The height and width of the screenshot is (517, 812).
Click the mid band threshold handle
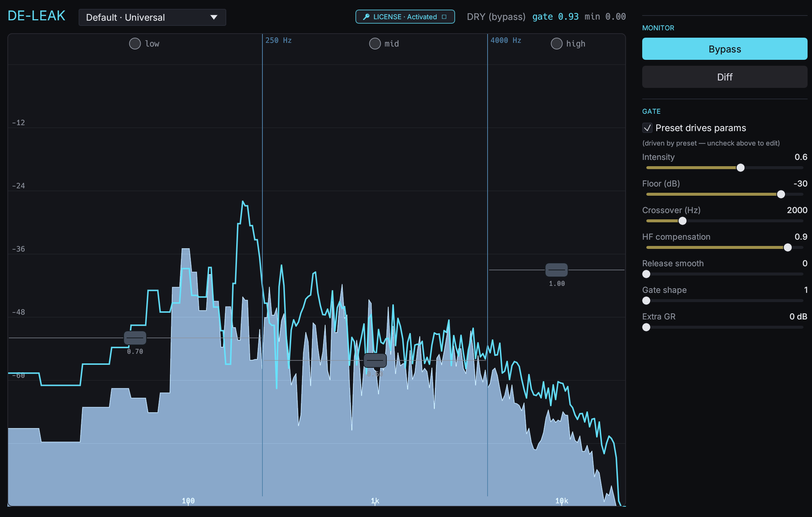click(x=375, y=361)
